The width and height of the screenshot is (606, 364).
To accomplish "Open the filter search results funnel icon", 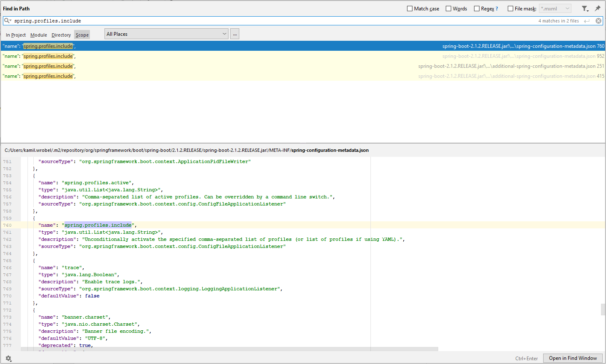I will (x=585, y=8).
